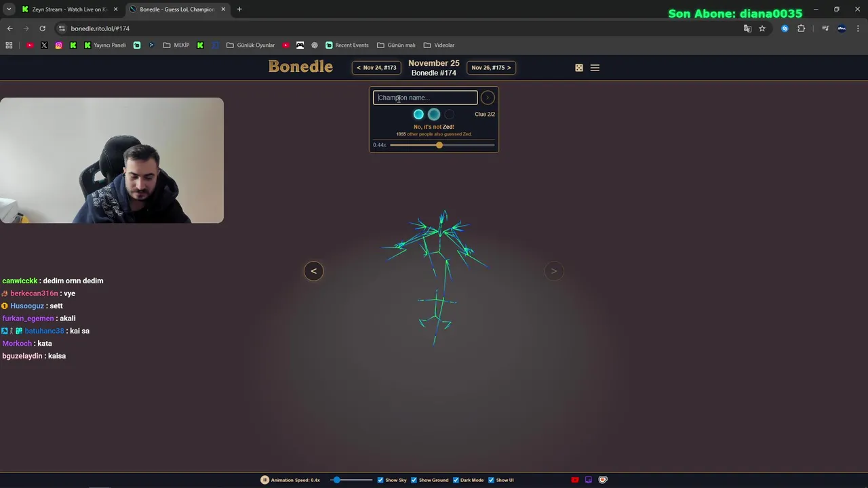Image resolution: width=868 pixels, height=488 pixels.
Task: Pause the skeleton animation
Action: pyautogui.click(x=264, y=480)
